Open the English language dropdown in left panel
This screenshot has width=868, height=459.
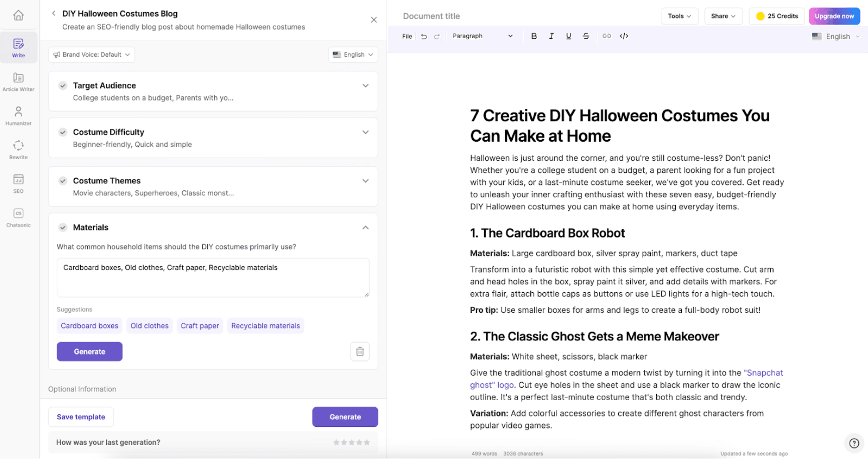click(353, 55)
